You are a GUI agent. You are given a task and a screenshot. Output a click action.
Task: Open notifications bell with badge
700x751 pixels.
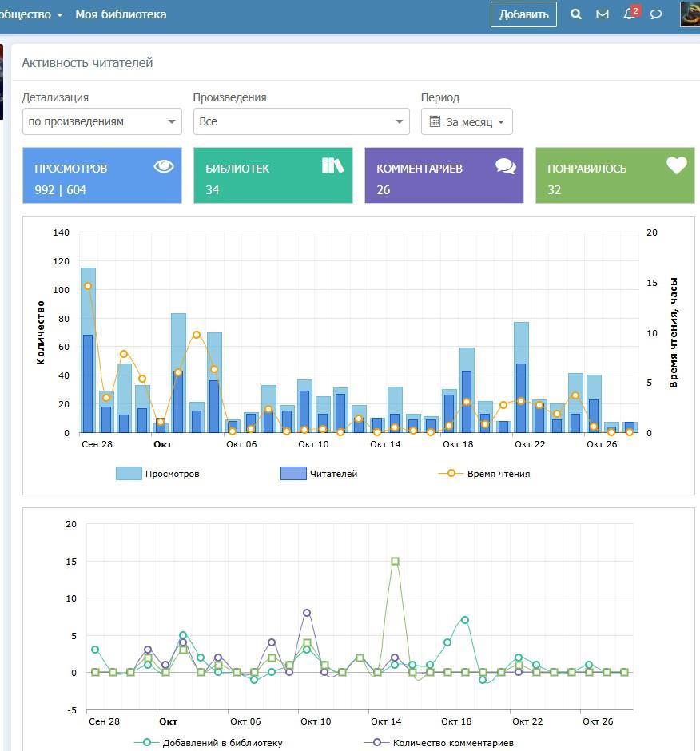pyautogui.click(x=630, y=14)
